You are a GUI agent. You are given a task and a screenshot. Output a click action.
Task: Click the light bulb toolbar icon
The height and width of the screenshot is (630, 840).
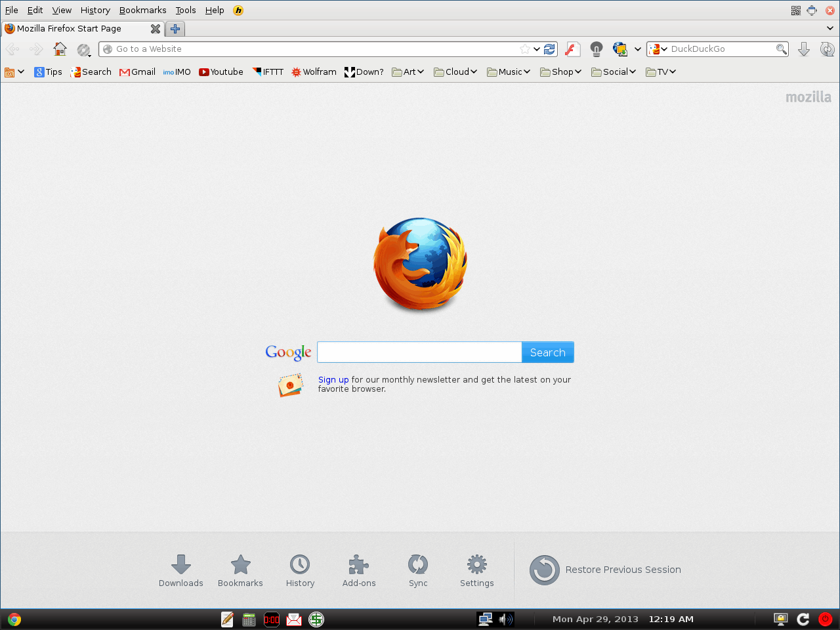(x=596, y=49)
